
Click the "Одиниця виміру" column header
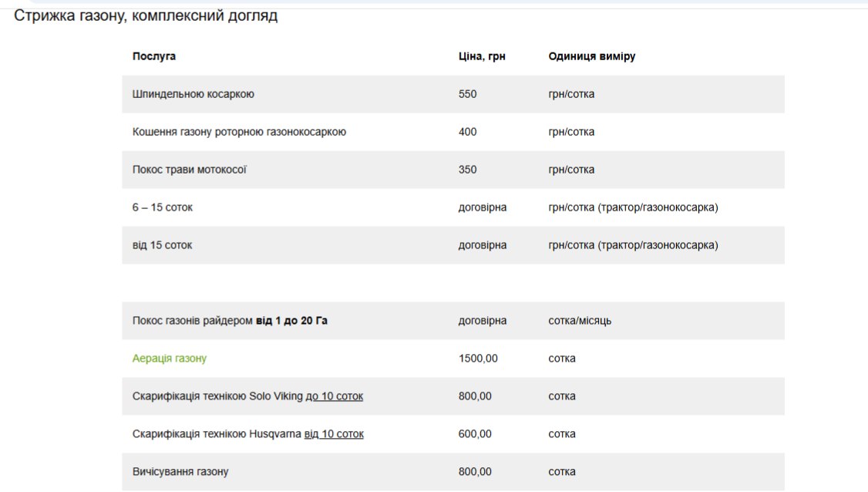pyautogui.click(x=592, y=56)
